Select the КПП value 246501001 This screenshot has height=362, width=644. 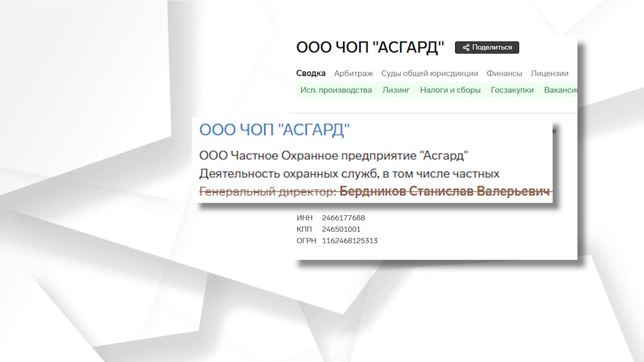(x=341, y=229)
